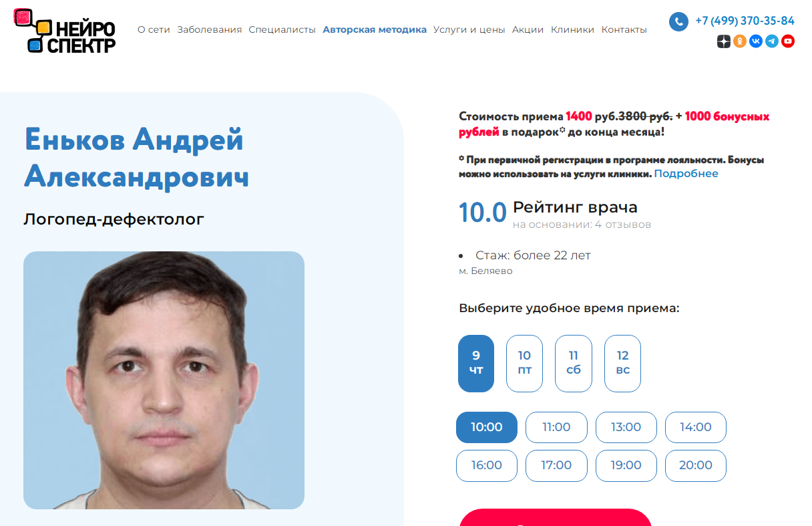Click the Подробнее link
812x526 pixels.
pos(686,174)
